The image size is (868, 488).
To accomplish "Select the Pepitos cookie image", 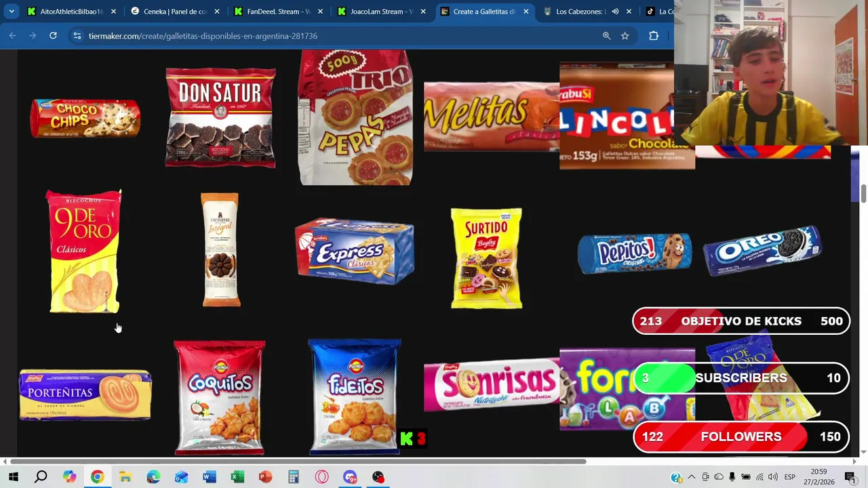I will click(x=635, y=253).
